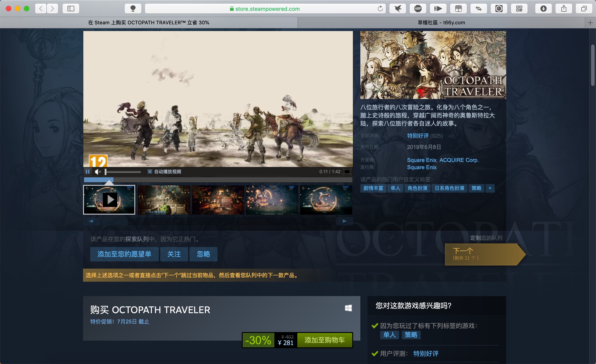Viewport: 596px width, 364px height.
Task: Toggle the autoplay video checkbox
Action: [x=150, y=172]
